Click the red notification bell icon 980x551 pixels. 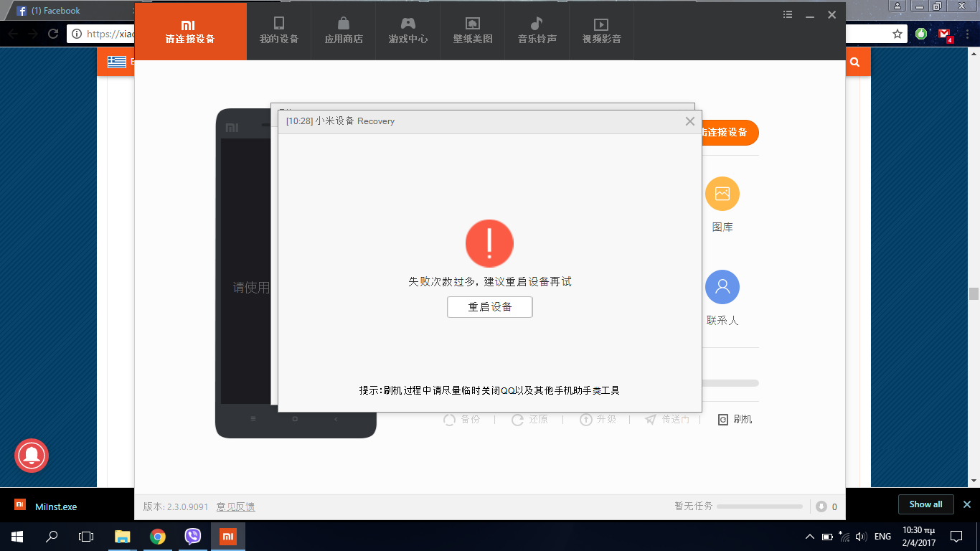32,455
